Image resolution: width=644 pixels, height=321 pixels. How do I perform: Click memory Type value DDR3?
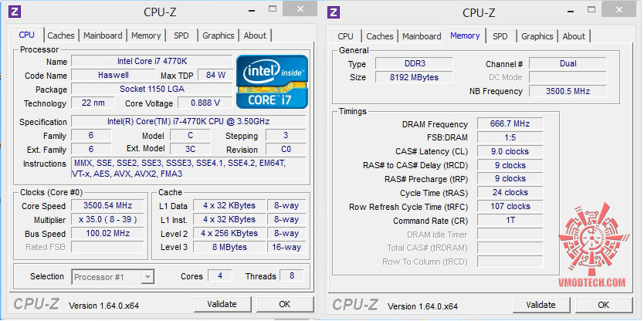tap(415, 63)
